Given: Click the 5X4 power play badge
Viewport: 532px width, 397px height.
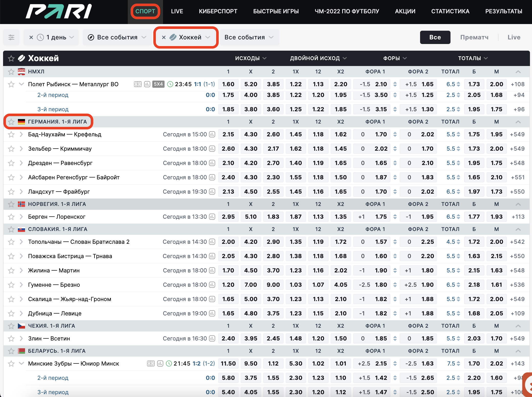Looking at the screenshot, I should click(158, 84).
